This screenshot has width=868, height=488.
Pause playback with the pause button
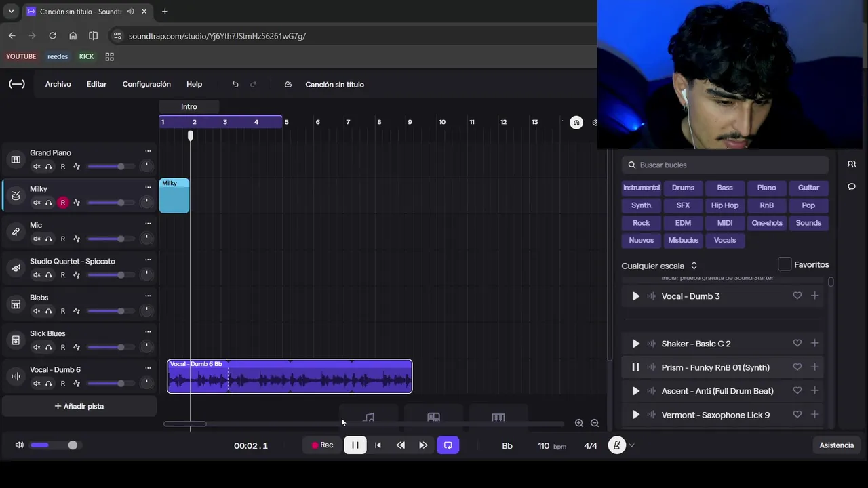[x=355, y=445]
